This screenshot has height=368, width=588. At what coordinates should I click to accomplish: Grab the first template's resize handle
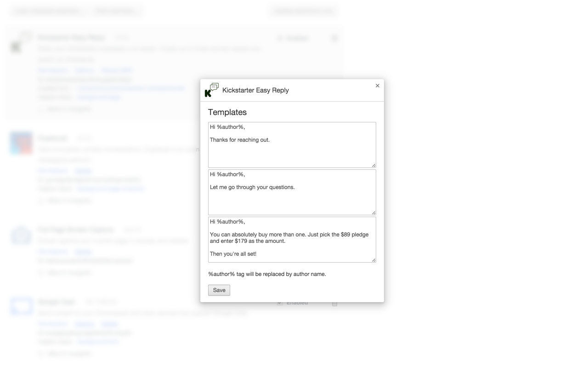(x=373, y=165)
